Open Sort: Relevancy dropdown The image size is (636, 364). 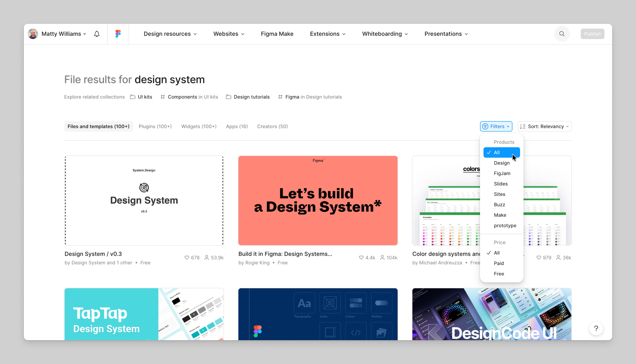(x=545, y=126)
